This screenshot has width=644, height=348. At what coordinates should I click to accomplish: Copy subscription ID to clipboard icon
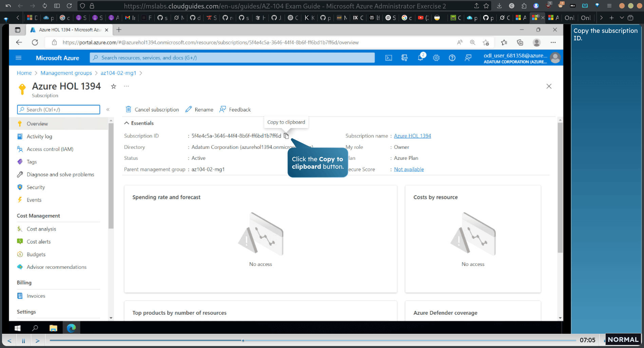click(286, 136)
